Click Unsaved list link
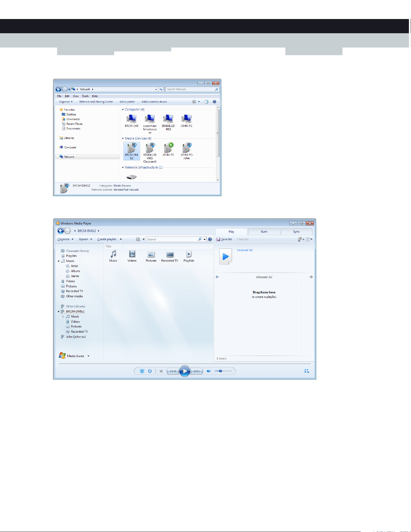The height and width of the screenshot is (532, 411). click(245, 250)
